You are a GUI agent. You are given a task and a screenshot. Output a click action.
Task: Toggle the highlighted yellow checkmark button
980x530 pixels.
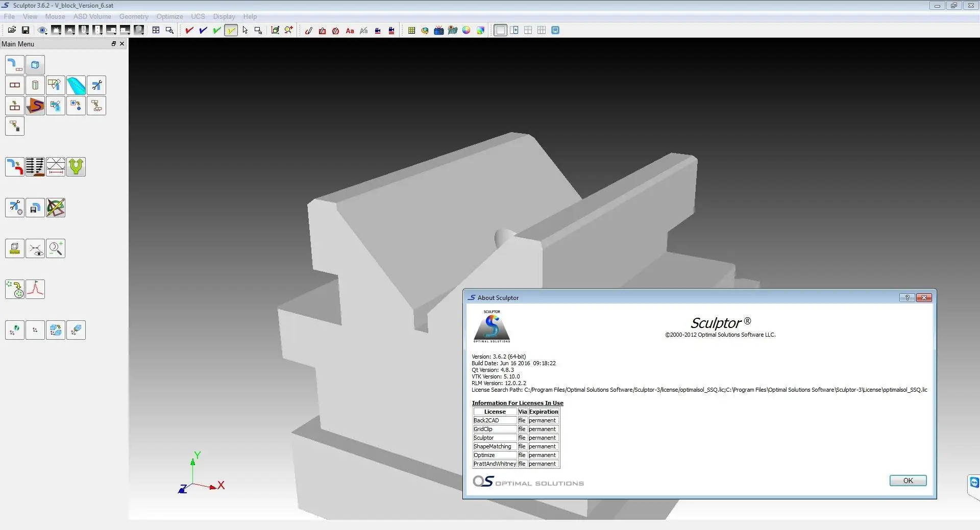pos(231,30)
